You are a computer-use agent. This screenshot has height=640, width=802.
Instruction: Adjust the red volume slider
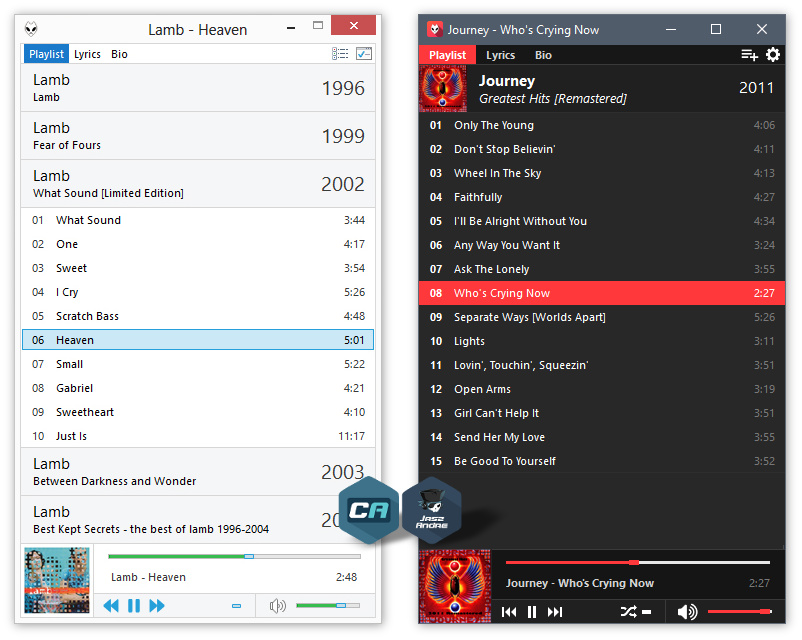(740, 611)
